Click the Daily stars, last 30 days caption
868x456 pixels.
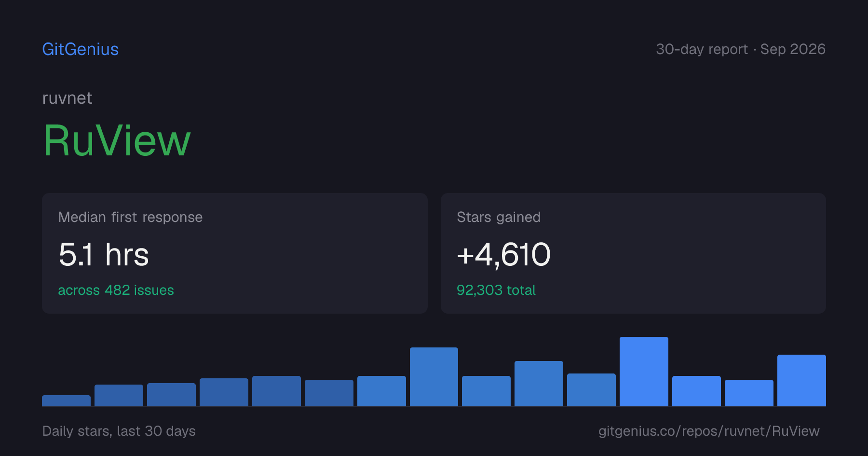(119, 431)
